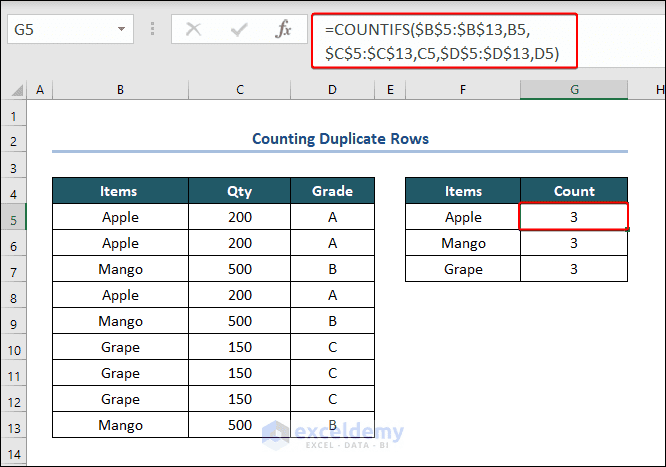Select column C header

pyautogui.click(x=240, y=90)
